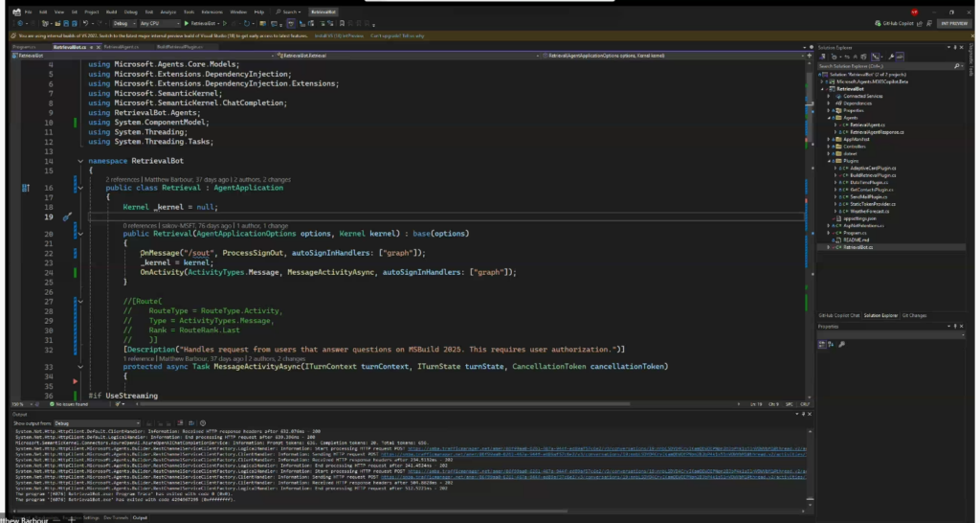Open the Any CPU platform dropdown
980x523 pixels.
[160, 23]
